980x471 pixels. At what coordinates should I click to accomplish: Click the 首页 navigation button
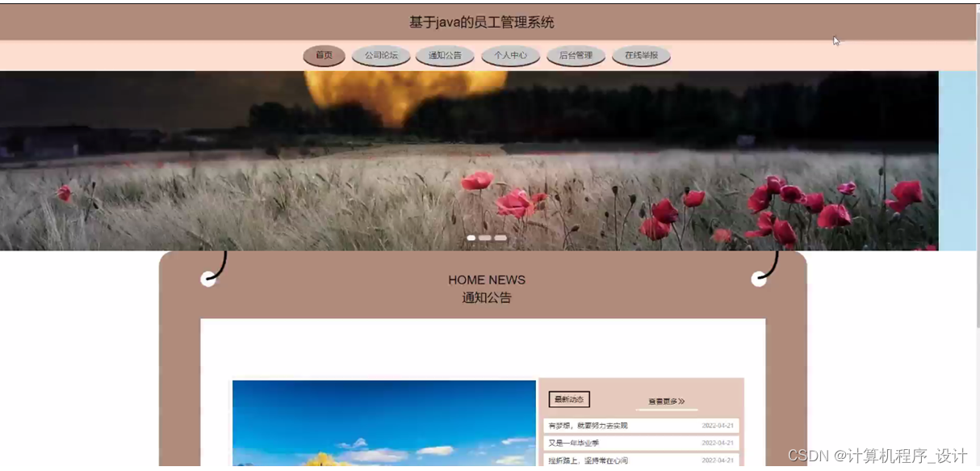[324, 56]
